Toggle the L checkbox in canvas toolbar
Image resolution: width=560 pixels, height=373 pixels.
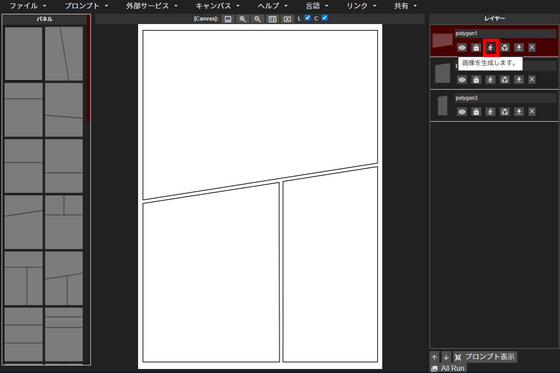click(x=308, y=18)
